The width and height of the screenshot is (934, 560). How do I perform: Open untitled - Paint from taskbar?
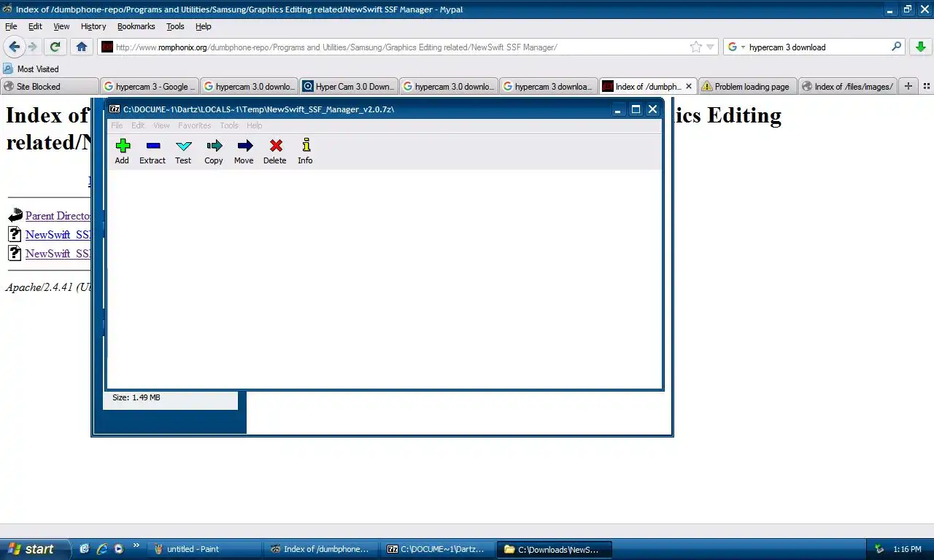pos(204,549)
